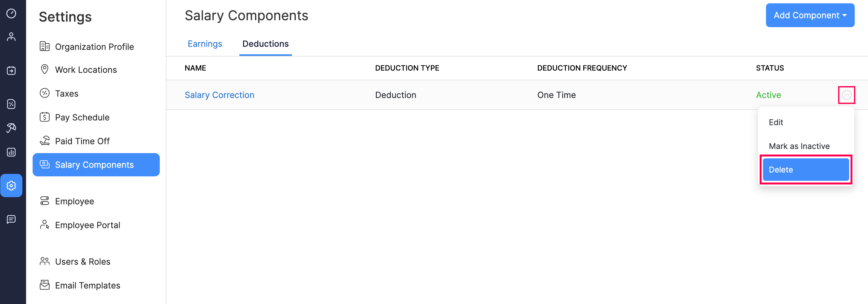The image size is (868, 304).
Task: Open Benefits via the umbrella icon
Action: (12, 128)
